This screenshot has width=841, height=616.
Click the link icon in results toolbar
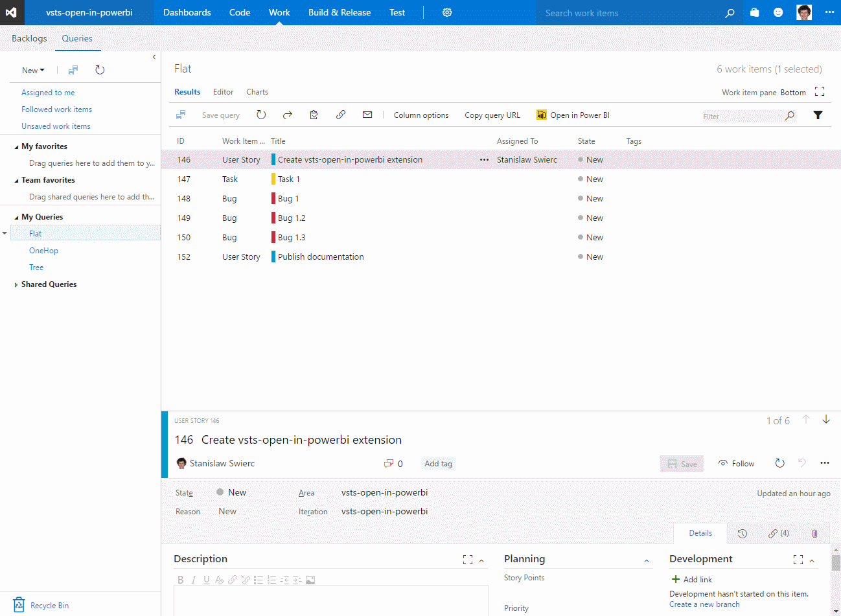pyautogui.click(x=341, y=115)
